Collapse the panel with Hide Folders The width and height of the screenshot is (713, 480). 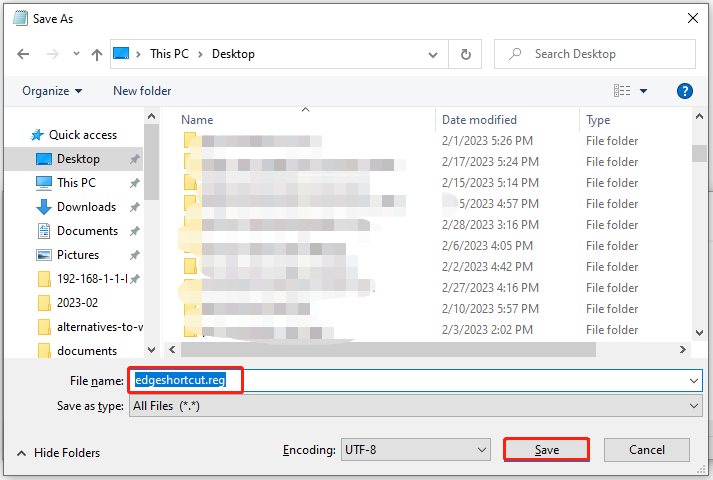(x=58, y=453)
